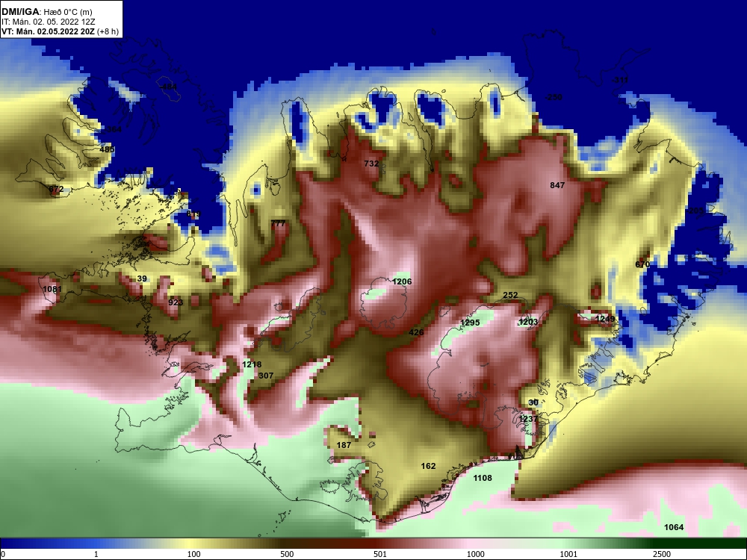This screenshot has height=560, width=747.
Task: Click the -250 value off the north coast
Action: click(554, 97)
